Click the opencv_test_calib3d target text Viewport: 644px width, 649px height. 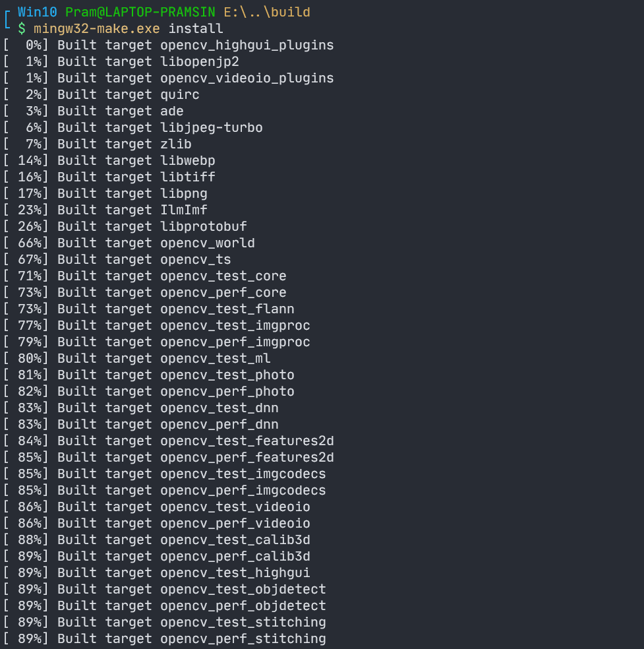pyautogui.click(x=235, y=540)
